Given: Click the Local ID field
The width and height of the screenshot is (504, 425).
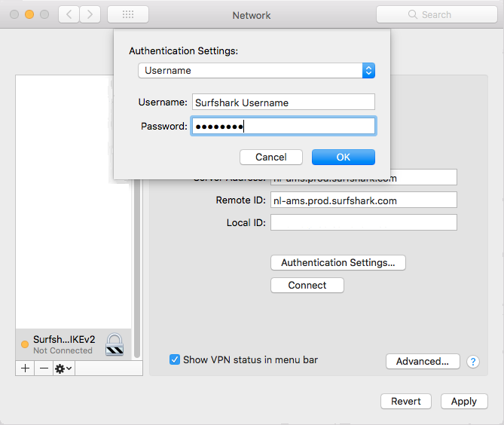Looking at the screenshot, I should 364,222.
